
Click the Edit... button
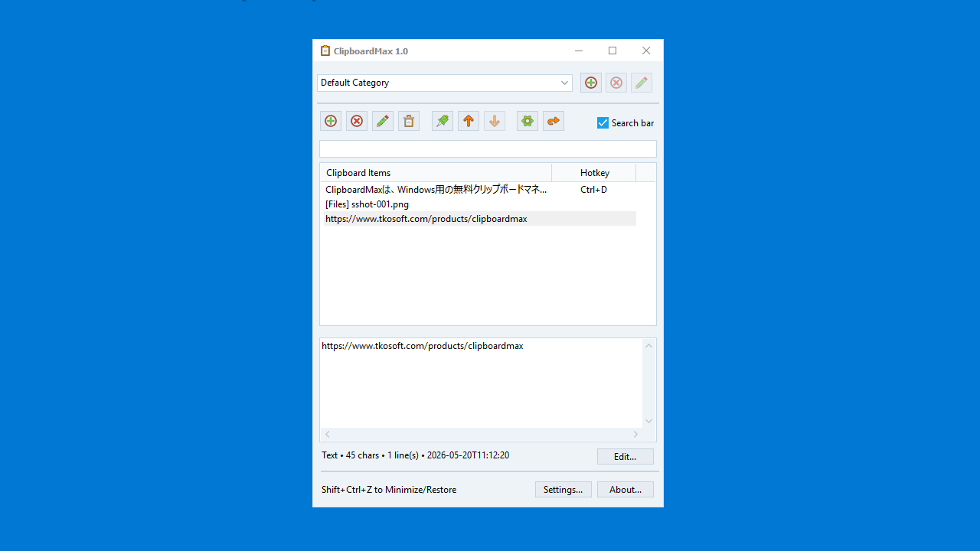626,457
